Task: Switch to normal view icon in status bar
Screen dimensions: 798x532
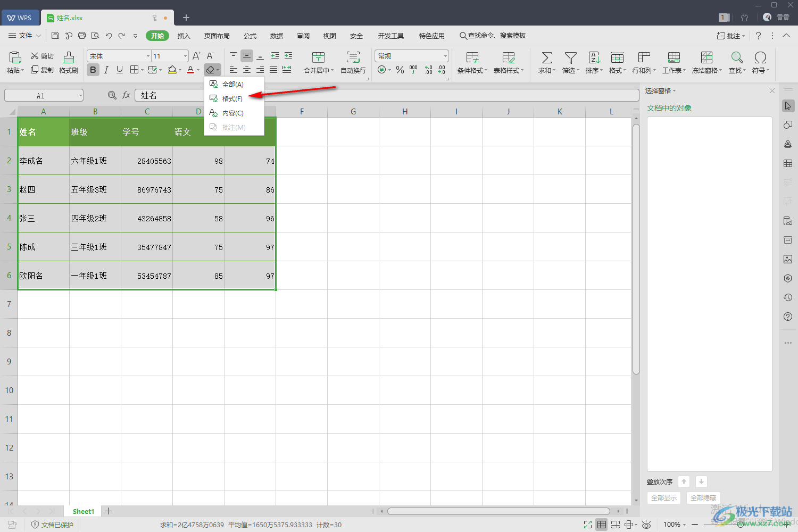Action: click(601, 525)
